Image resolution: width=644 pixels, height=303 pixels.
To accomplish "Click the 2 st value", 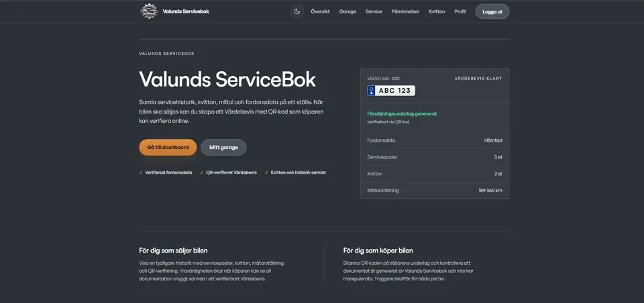I will pos(498,174).
